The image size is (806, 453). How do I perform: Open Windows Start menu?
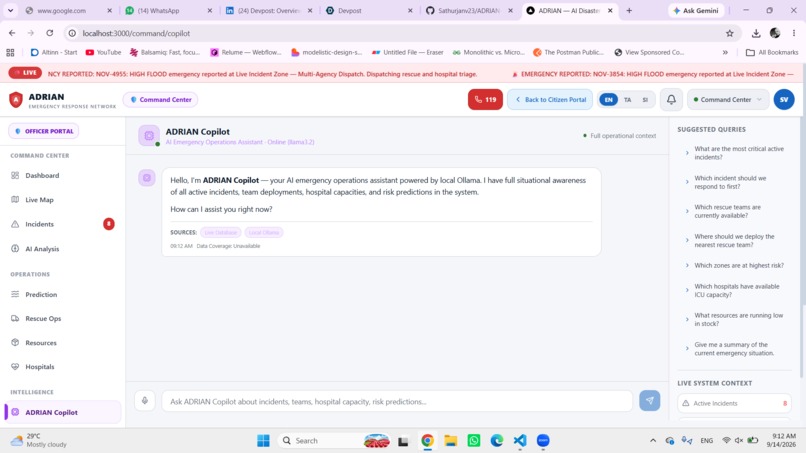click(263, 441)
